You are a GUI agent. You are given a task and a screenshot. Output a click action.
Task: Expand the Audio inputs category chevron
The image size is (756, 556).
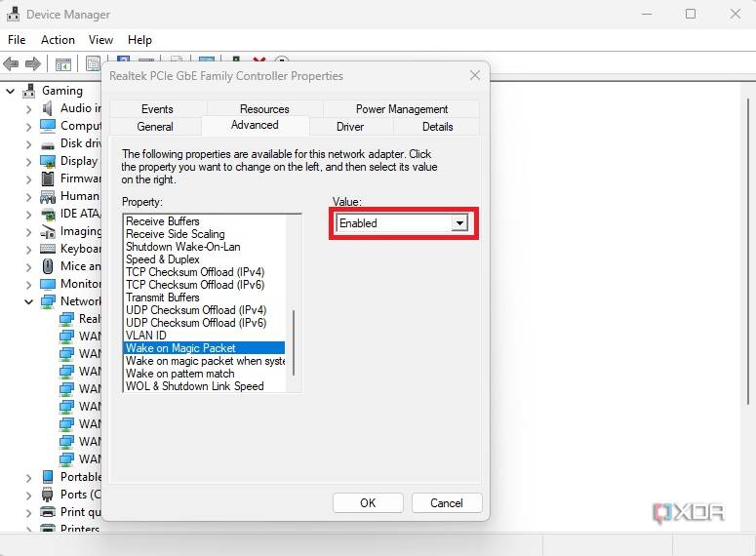click(29, 109)
